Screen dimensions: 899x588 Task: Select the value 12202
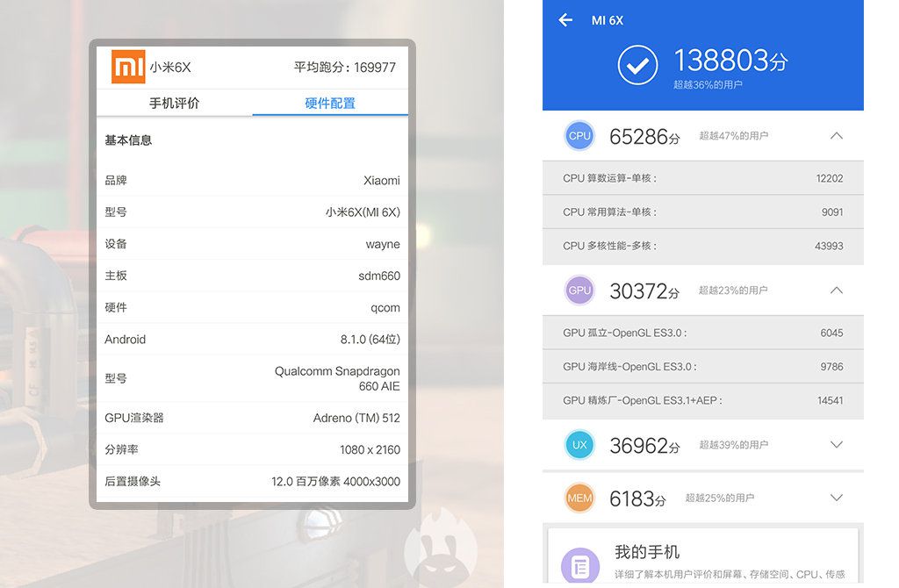pyautogui.click(x=830, y=178)
